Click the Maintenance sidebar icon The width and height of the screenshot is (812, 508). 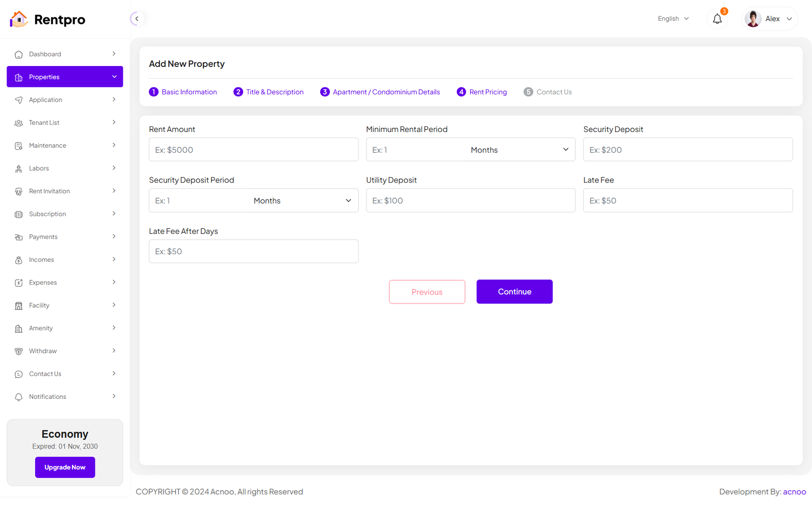(x=19, y=146)
